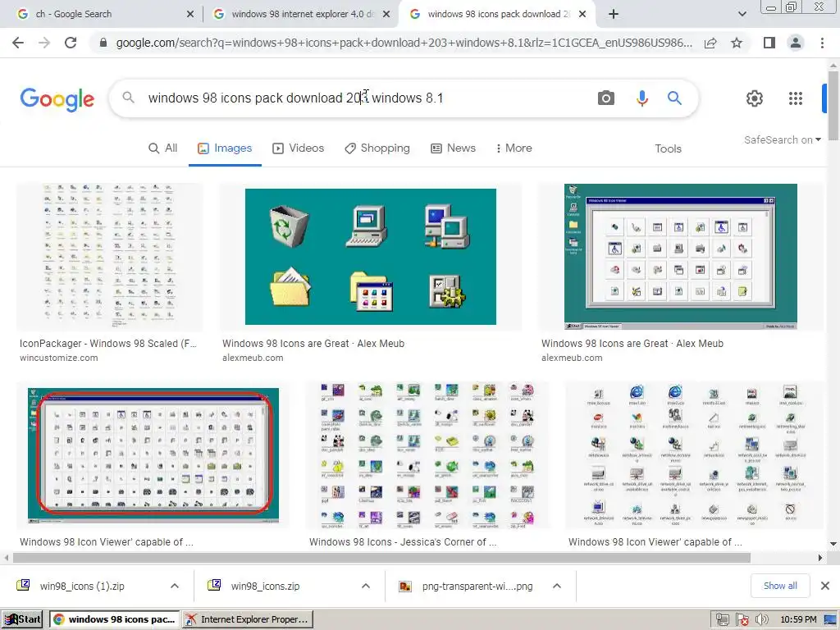The image size is (840, 630).
Task: Click the blue search magnifier button
Action: click(x=674, y=98)
